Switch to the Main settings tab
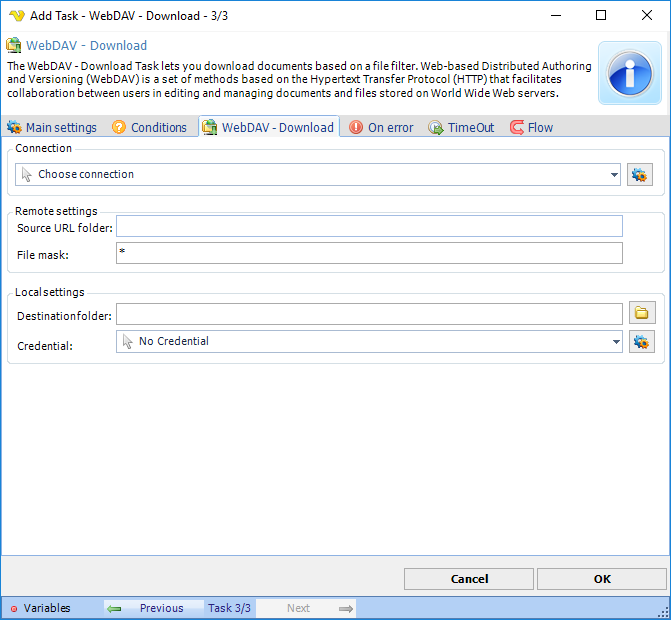The height and width of the screenshot is (620, 671). 52,128
